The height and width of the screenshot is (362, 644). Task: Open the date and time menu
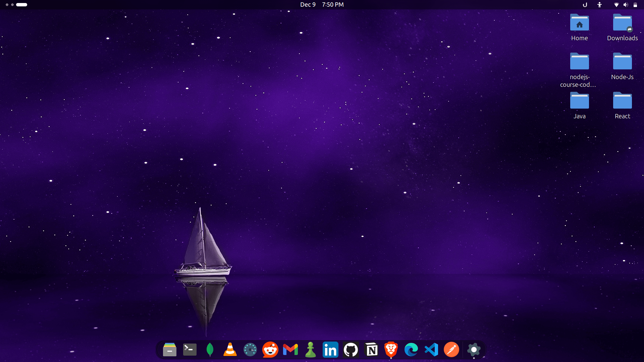click(x=322, y=5)
